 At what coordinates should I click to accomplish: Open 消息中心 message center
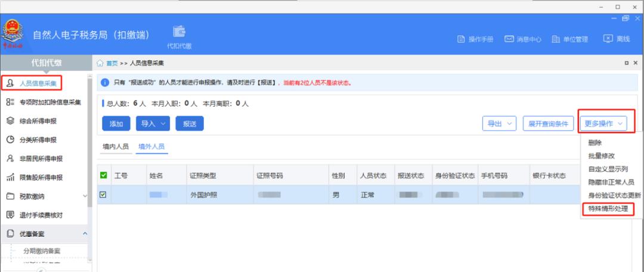523,39
